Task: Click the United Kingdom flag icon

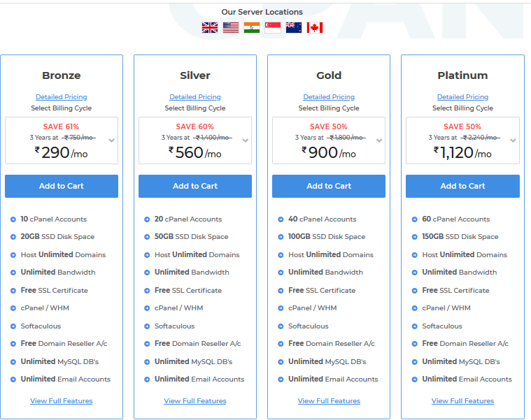Action: (210, 28)
